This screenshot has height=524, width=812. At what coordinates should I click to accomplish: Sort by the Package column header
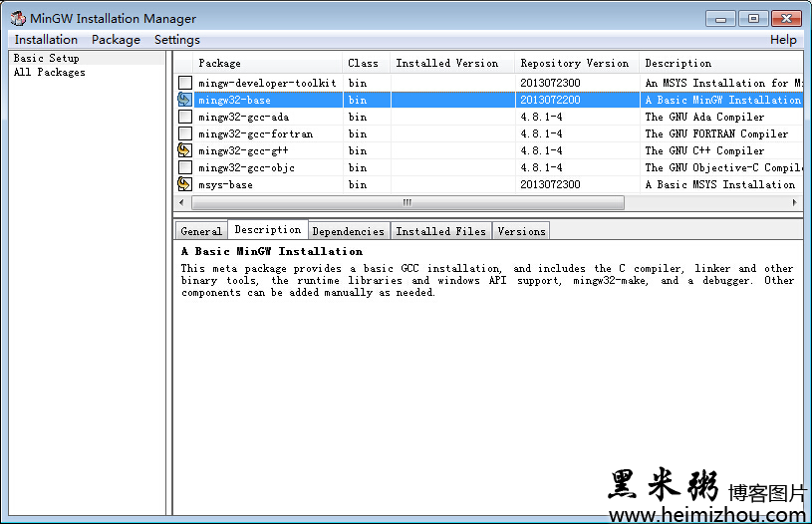(268, 63)
